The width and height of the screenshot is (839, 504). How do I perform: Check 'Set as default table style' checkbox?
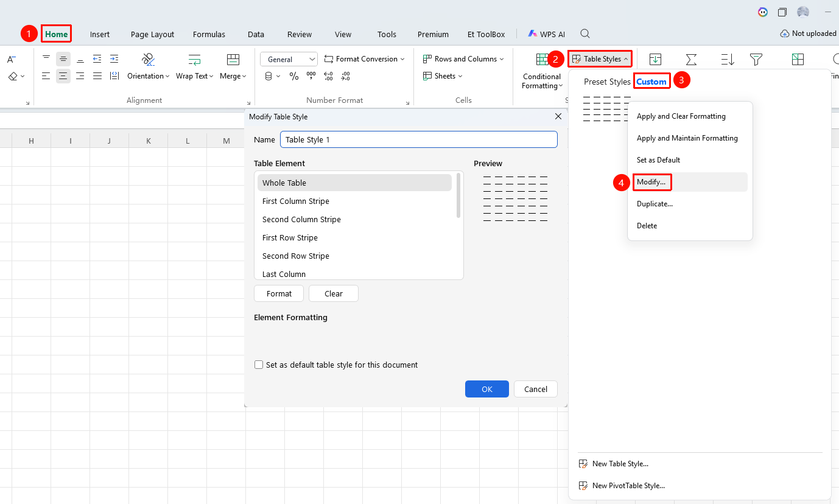click(259, 365)
